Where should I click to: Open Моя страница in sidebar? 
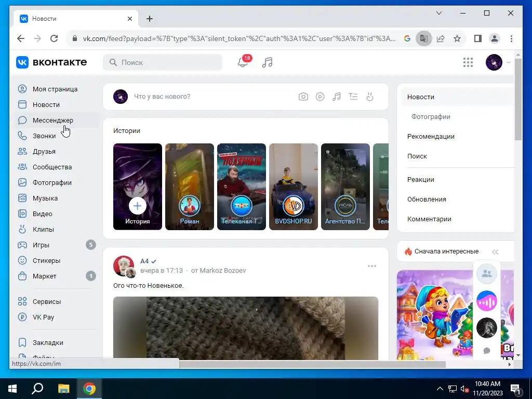tap(55, 89)
